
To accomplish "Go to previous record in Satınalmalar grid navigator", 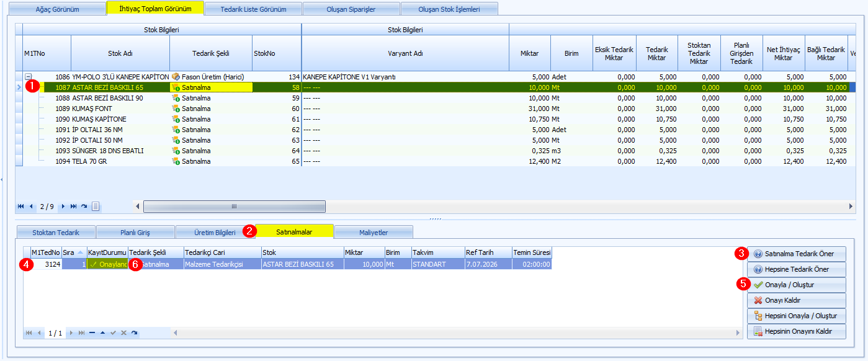I will (39, 333).
